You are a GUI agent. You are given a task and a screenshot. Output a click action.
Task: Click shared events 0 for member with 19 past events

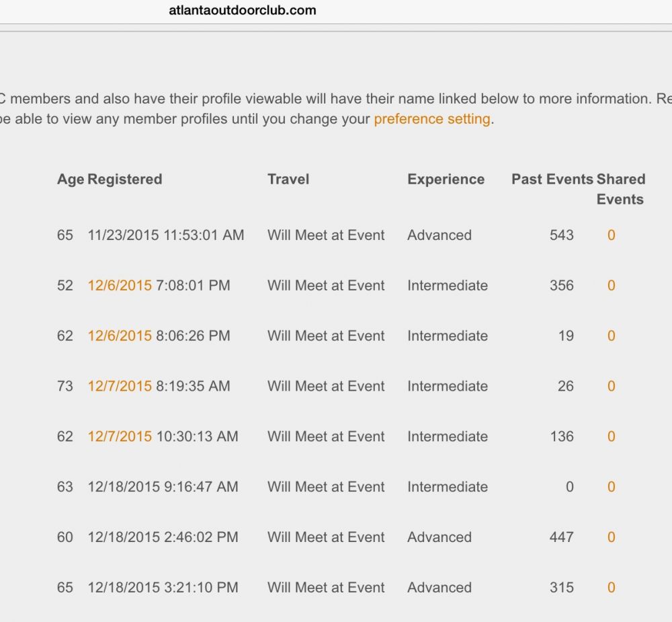[x=611, y=336]
